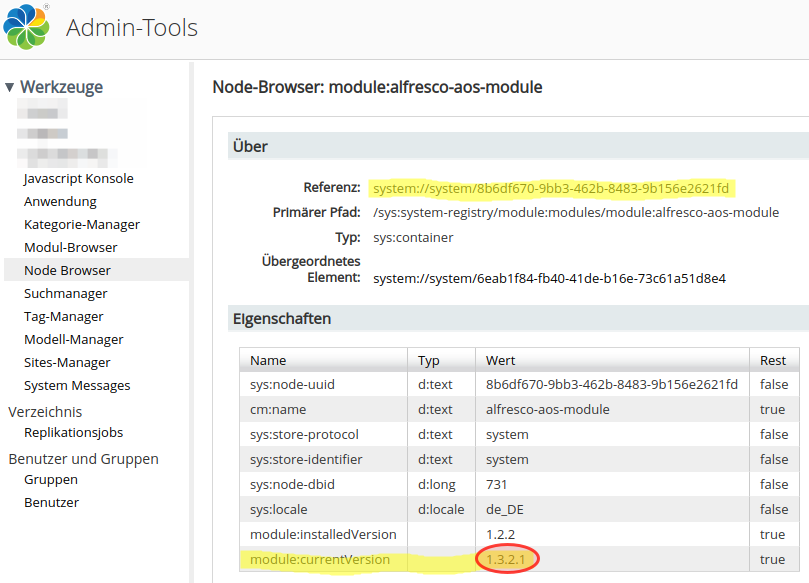Click the Verzeichnis section heading
809x583 pixels.
[45, 412]
